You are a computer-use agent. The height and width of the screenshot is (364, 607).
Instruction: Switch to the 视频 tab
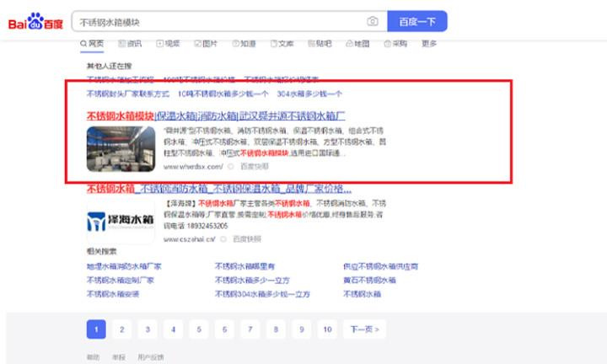point(168,44)
